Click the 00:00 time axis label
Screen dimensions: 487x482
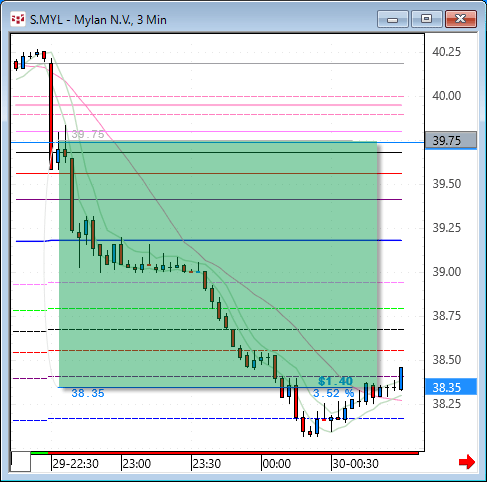(277, 464)
